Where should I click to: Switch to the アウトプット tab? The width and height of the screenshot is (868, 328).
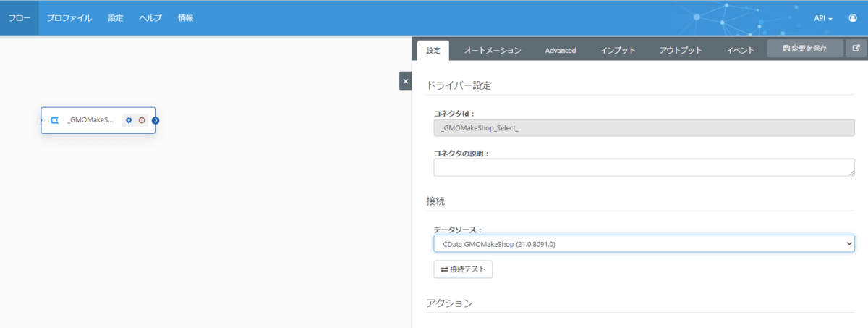[681, 51]
